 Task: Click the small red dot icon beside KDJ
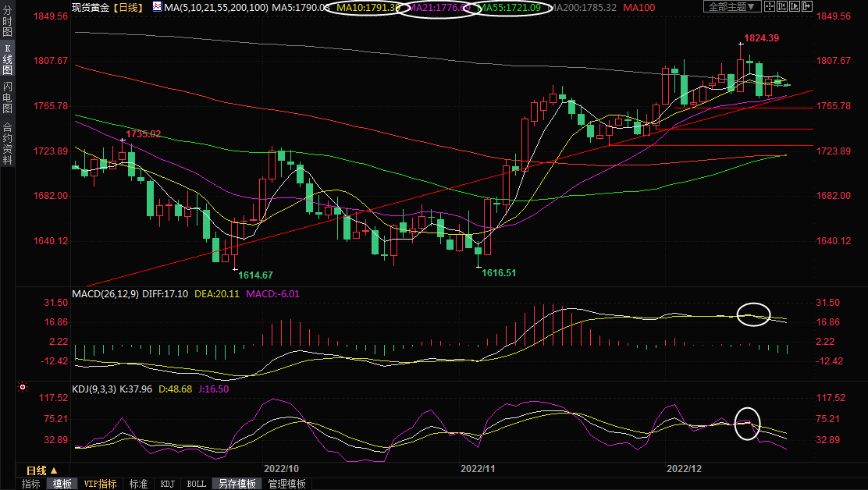tap(23, 387)
